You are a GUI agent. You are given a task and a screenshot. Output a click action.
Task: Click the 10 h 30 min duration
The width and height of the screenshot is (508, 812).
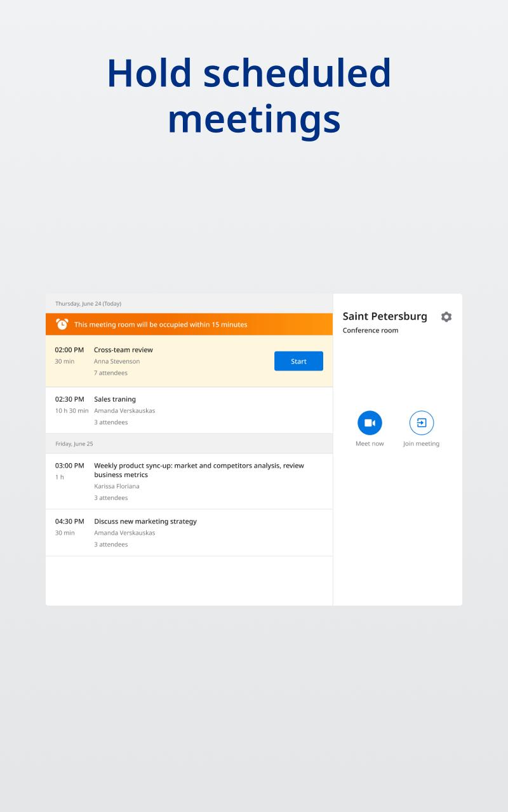click(72, 410)
